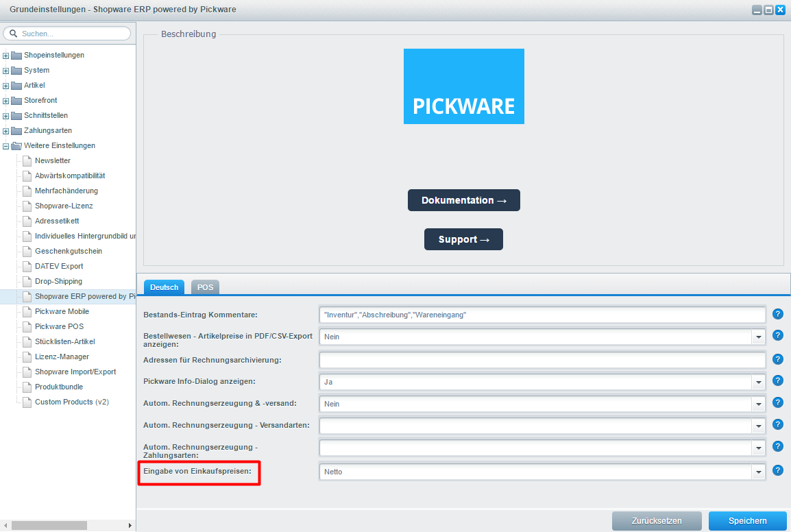Close the Grundeinstellungen window
Viewport: 791px width, 532px height.
781,10
